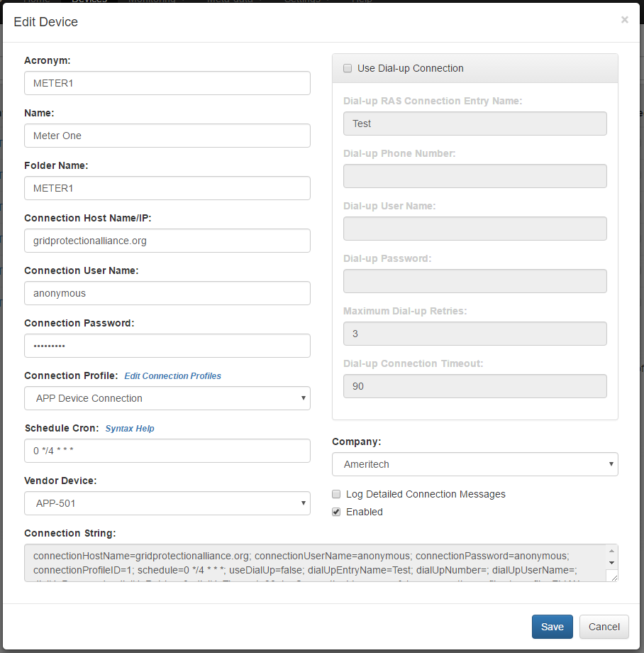Focus the Acronym text field
The height and width of the screenshot is (653, 644).
click(167, 83)
